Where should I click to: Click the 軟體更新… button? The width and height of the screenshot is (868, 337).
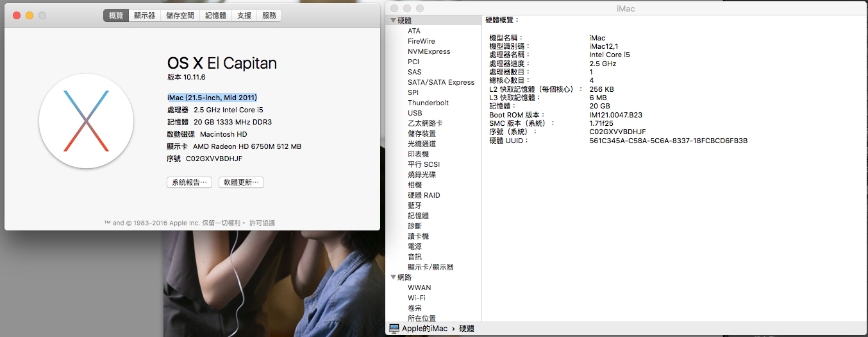click(241, 182)
